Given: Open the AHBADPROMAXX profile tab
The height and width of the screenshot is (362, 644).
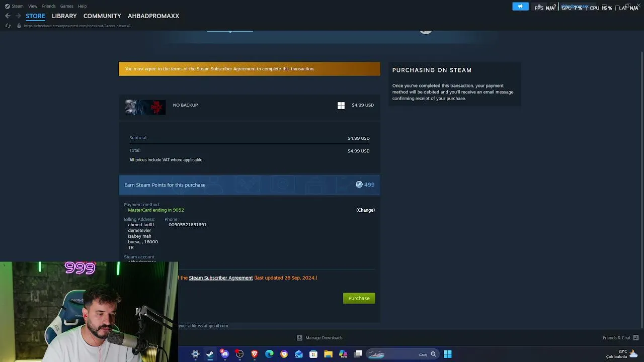Looking at the screenshot, I should click(x=153, y=16).
